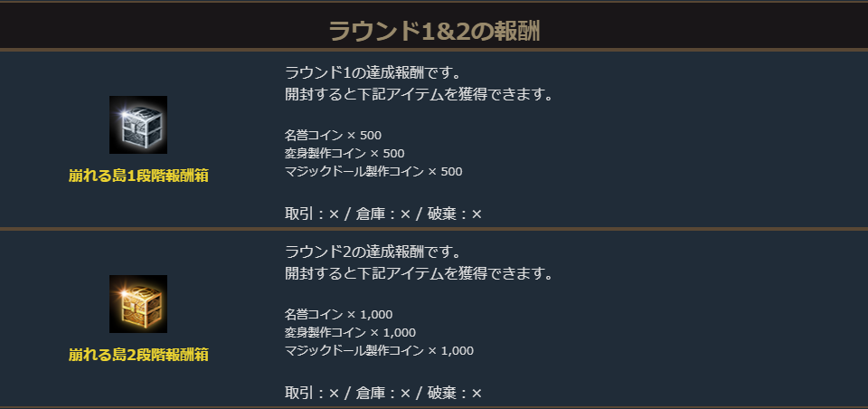Select the 崩れる島2段階報酬箱 item name

pos(138,355)
